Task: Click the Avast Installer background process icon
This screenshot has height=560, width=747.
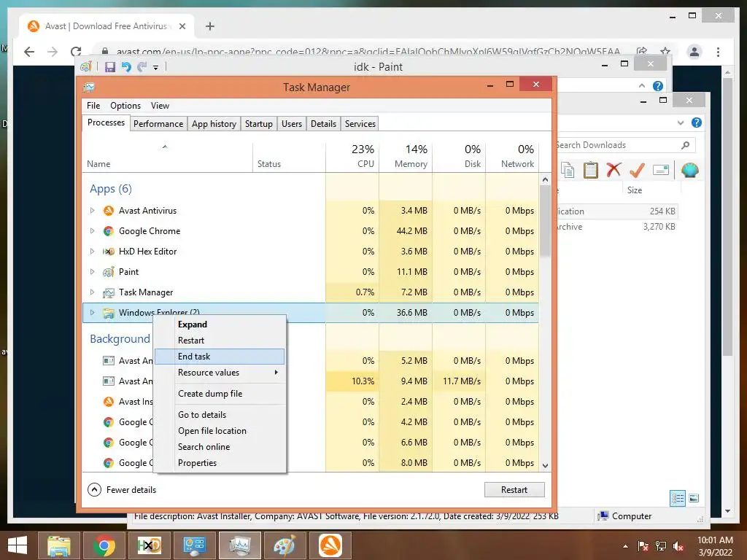Action: (109, 402)
